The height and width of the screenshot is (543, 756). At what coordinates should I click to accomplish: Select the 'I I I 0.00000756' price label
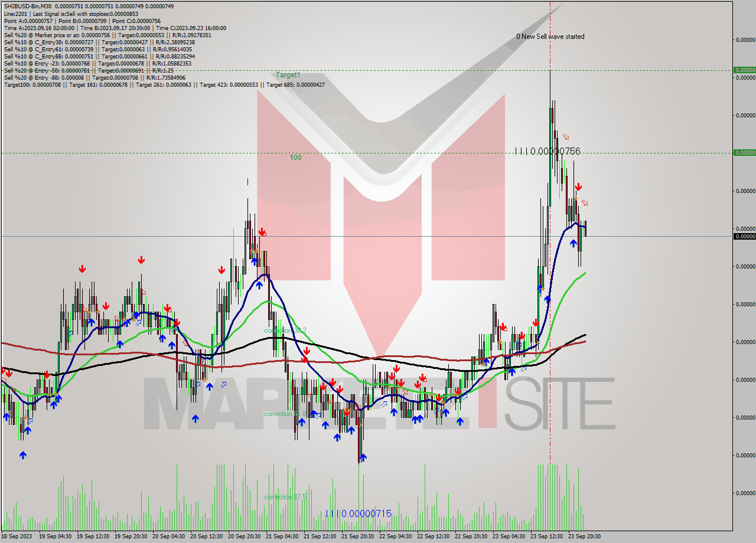548,151
